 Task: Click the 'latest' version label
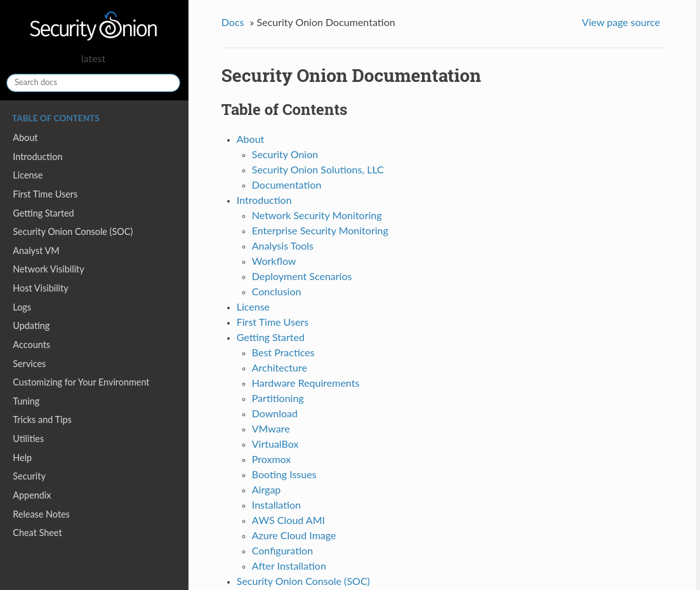pyautogui.click(x=93, y=59)
